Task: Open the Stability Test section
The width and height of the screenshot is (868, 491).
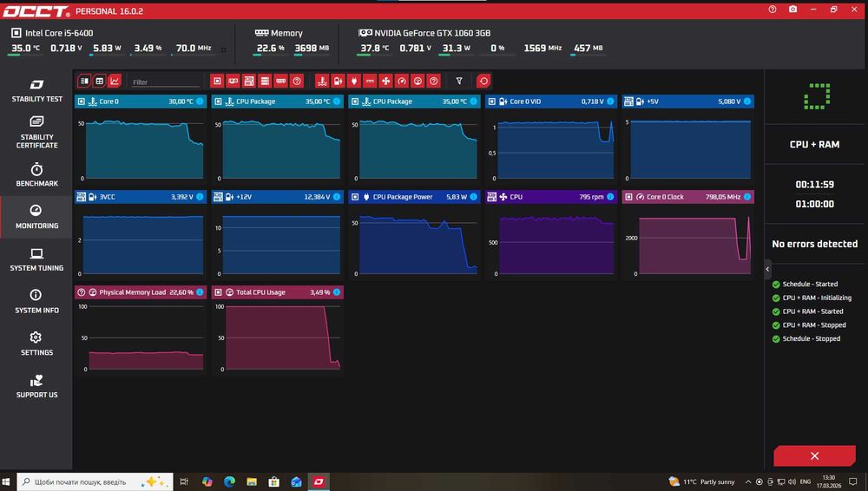Action: point(36,91)
